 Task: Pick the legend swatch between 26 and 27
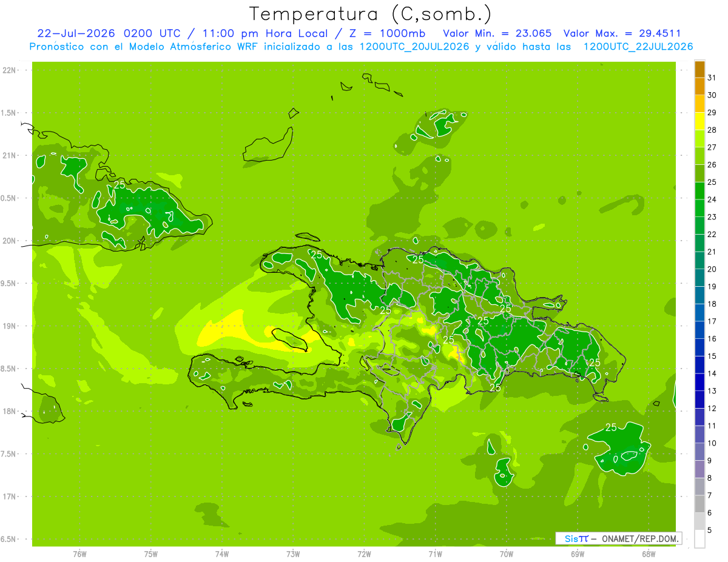pos(699,156)
